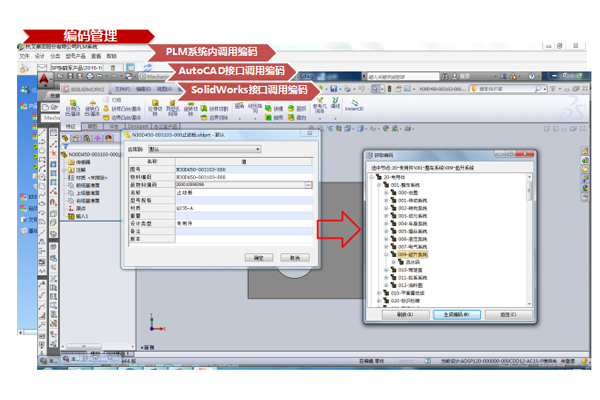Open the 文件 menu in the PLM window
The width and height of the screenshot is (600, 400).
(24, 56)
